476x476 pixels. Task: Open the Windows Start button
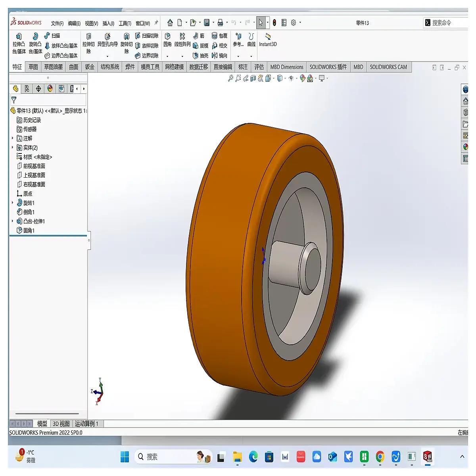click(x=125, y=457)
